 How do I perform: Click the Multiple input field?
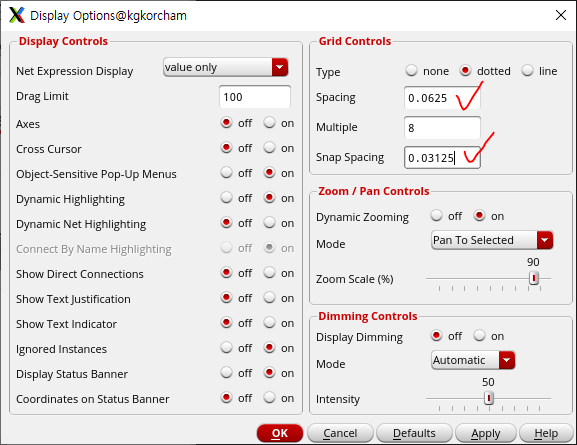pyautogui.click(x=442, y=128)
